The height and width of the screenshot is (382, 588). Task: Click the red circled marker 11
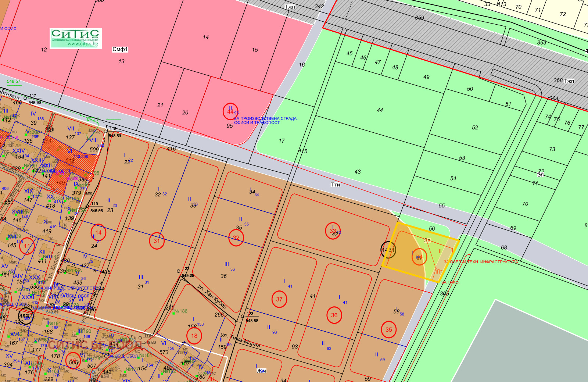(27, 246)
